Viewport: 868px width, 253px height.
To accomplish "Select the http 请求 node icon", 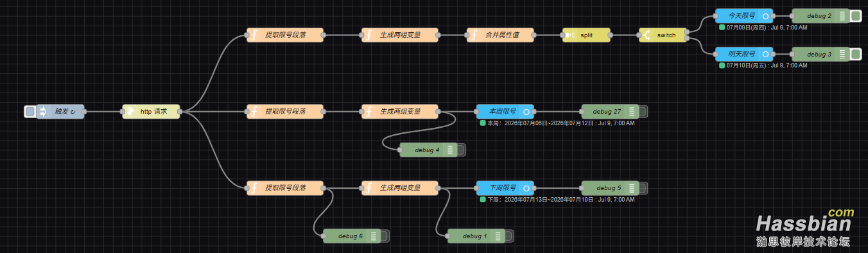I will (x=129, y=112).
